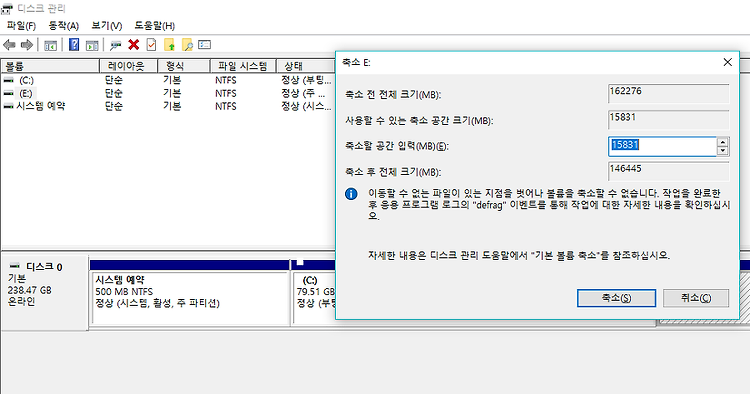This screenshot has width=750, height=394.
Task: Click the 축소할 공간 입력(MB)(E): label
Action: 397,146
